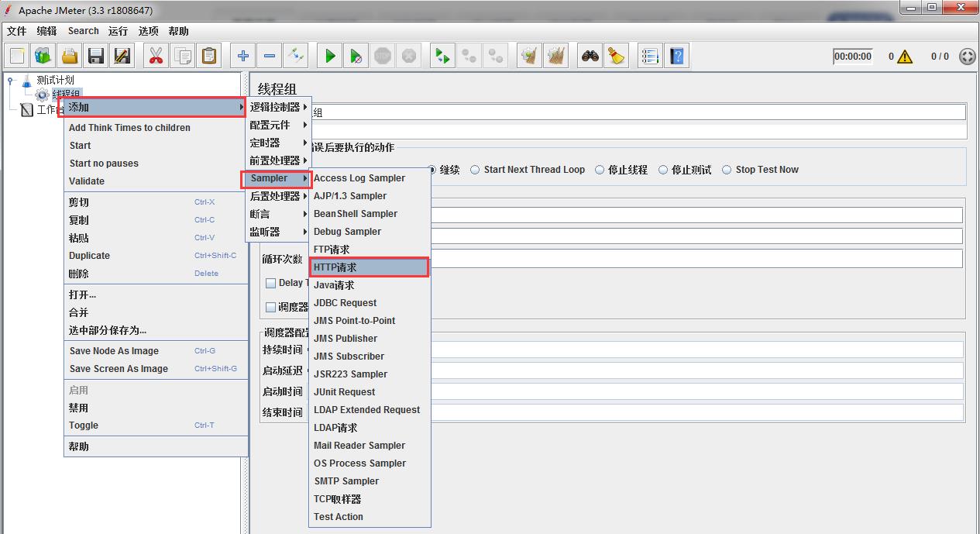Click the thread activity indicator icon

click(x=967, y=57)
